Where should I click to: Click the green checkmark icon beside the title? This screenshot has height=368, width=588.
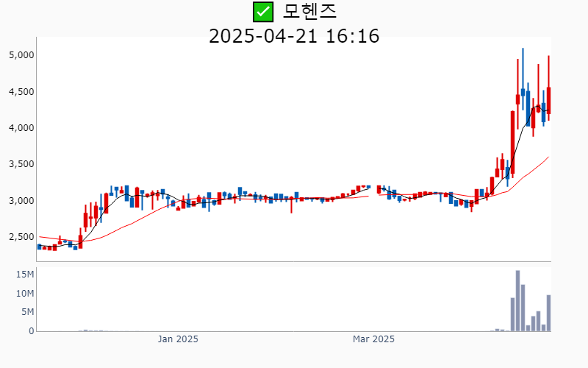tap(263, 12)
